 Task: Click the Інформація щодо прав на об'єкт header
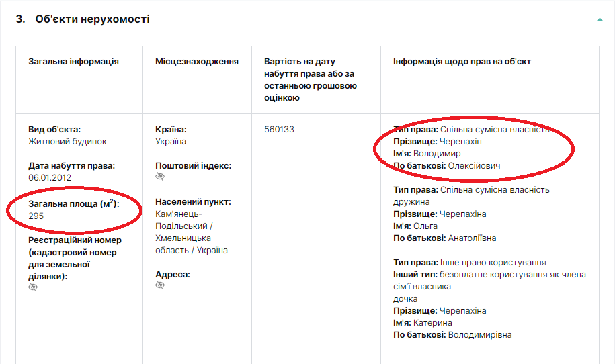tap(462, 62)
